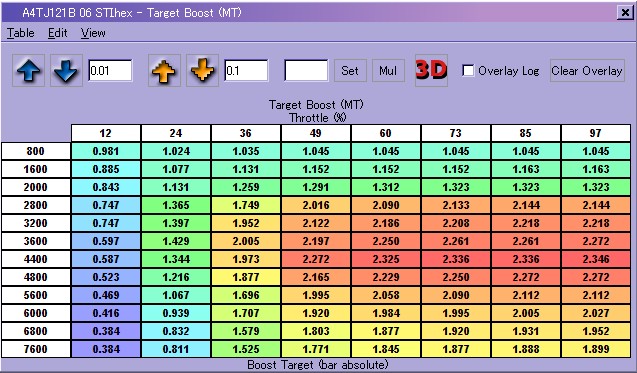
Task: Click the Clear Overlay button
Action: (587, 71)
